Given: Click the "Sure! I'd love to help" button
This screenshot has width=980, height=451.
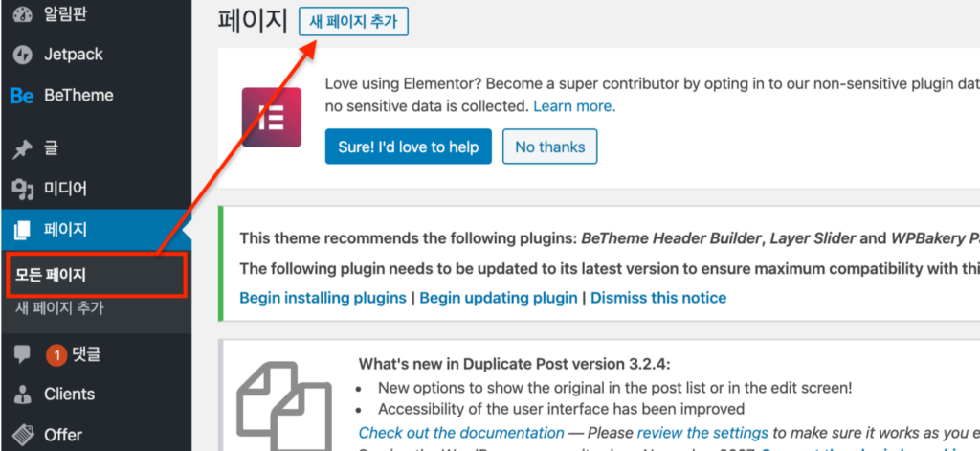Looking at the screenshot, I should click(408, 147).
